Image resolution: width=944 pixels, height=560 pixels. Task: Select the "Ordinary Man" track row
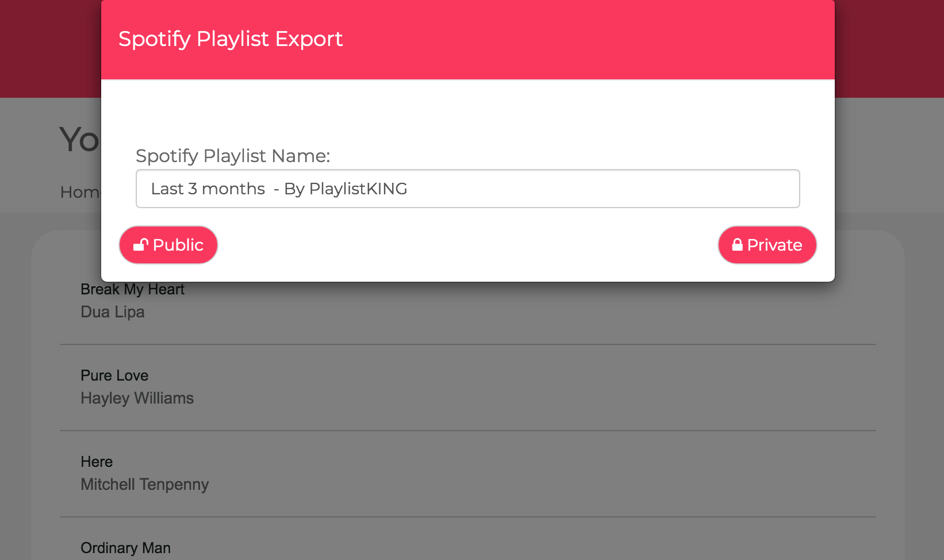pyautogui.click(x=125, y=547)
